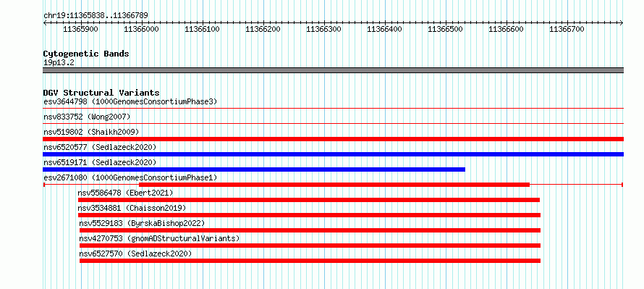
Task: Click ruler position 11366600
Action: click(507, 29)
